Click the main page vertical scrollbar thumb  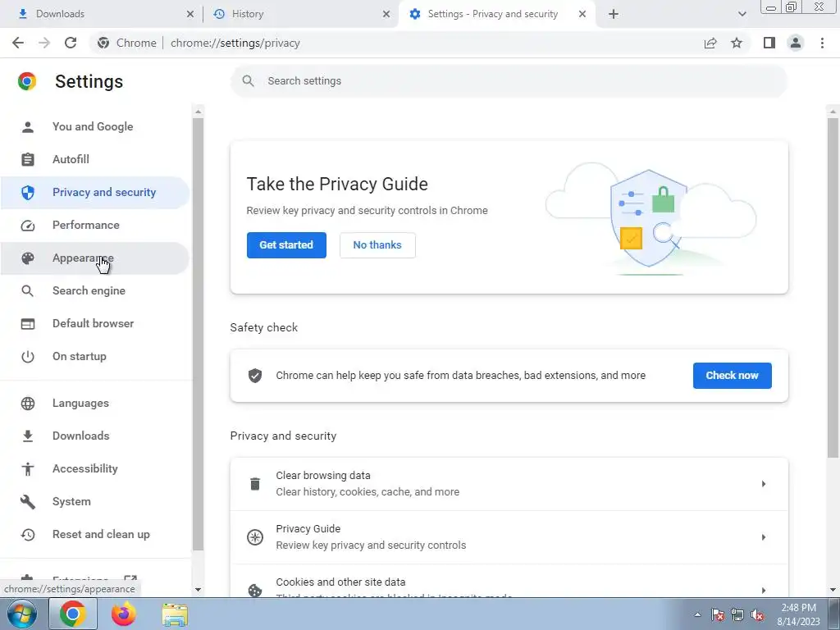click(832, 288)
